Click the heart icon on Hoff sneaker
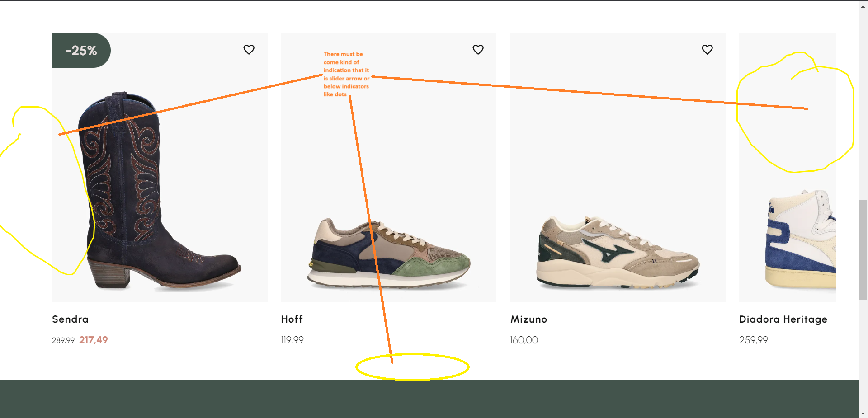Screen dimensions: 868x418 478,50
